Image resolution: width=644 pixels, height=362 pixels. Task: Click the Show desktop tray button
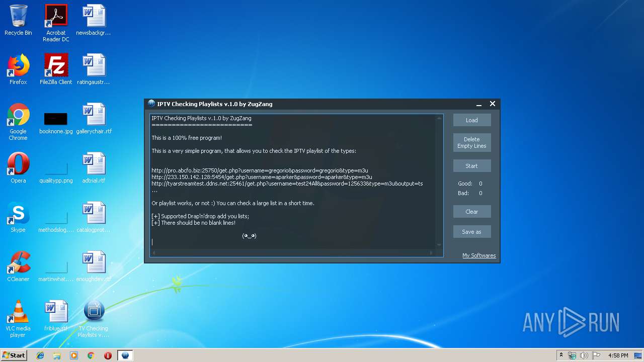639,355
